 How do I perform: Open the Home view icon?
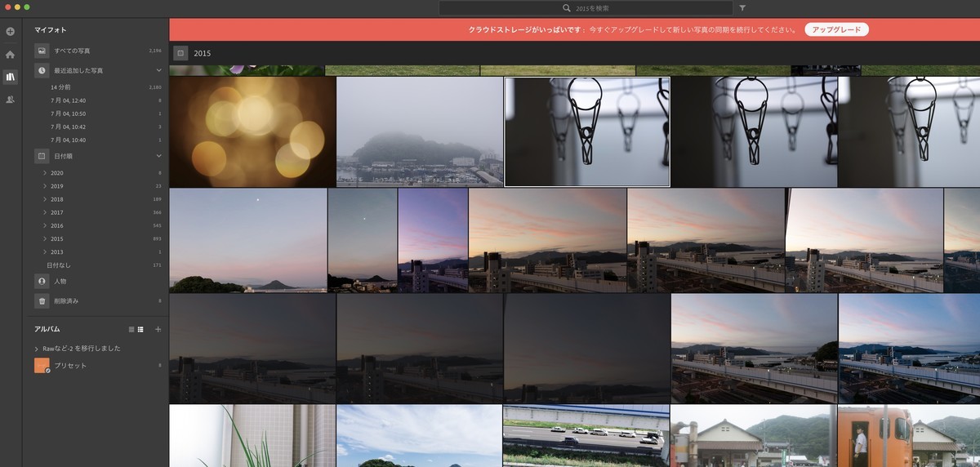coord(10,55)
